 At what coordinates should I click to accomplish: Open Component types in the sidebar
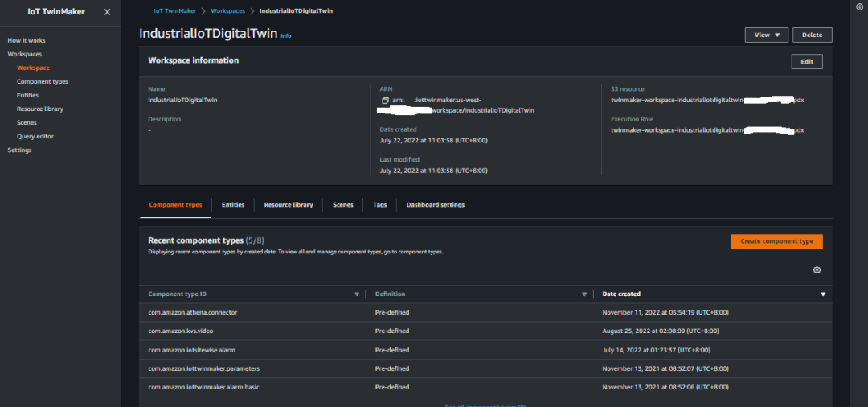tap(43, 81)
